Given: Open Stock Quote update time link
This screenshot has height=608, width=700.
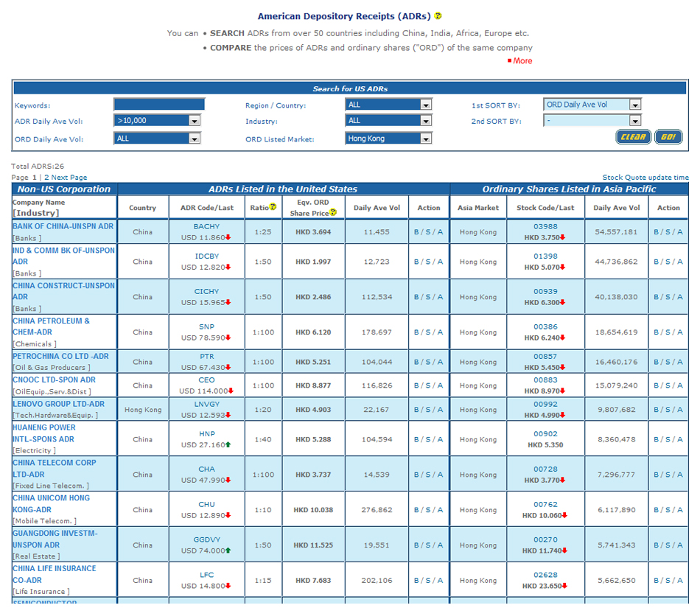Looking at the screenshot, I should point(645,177).
